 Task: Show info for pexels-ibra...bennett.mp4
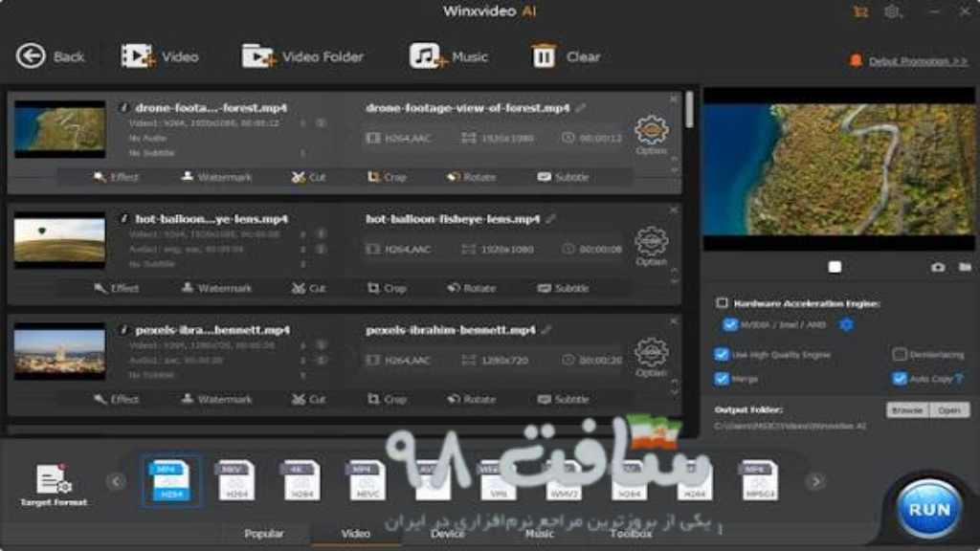(123, 330)
